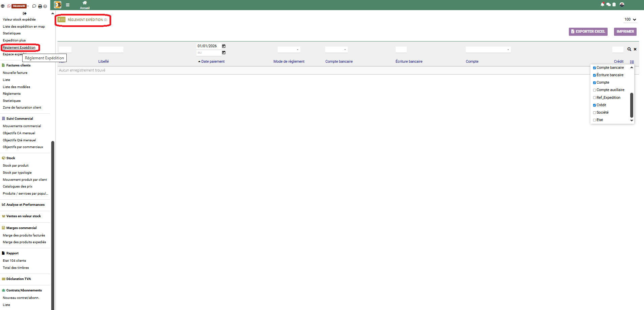Clear filters with the X icon

coord(635,49)
